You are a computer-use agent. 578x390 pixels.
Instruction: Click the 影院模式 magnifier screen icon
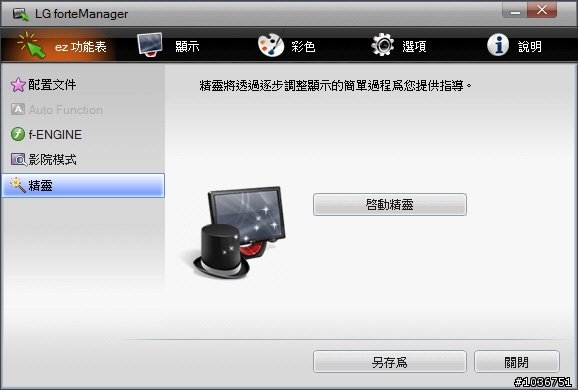18,160
